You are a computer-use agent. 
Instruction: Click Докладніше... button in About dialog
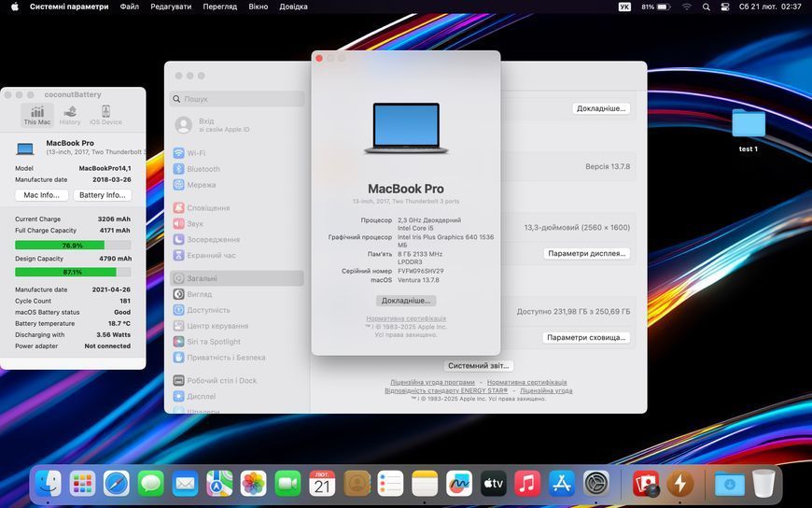click(406, 301)
